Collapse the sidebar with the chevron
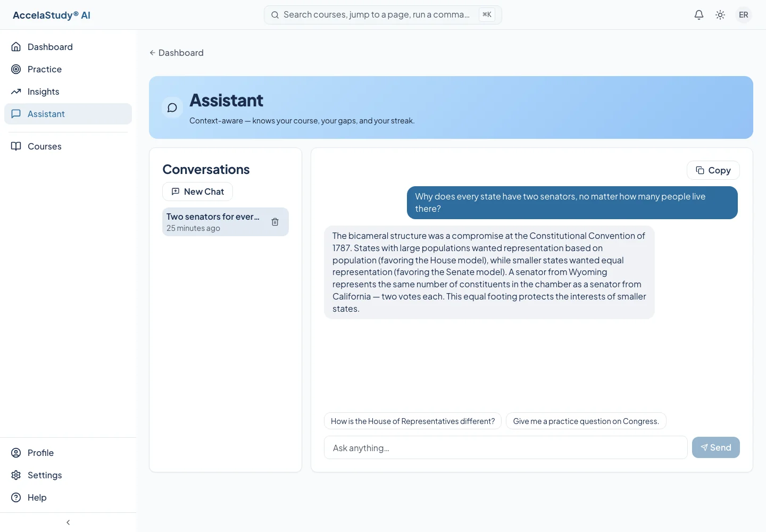This screenshot has width=766, height=532. (68, 522)
